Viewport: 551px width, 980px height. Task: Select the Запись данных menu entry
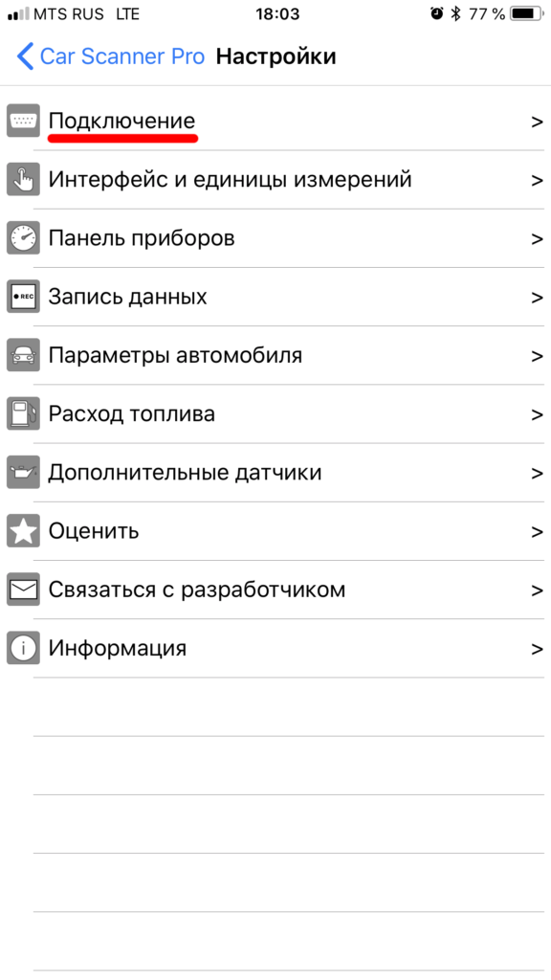pos(134,297)
